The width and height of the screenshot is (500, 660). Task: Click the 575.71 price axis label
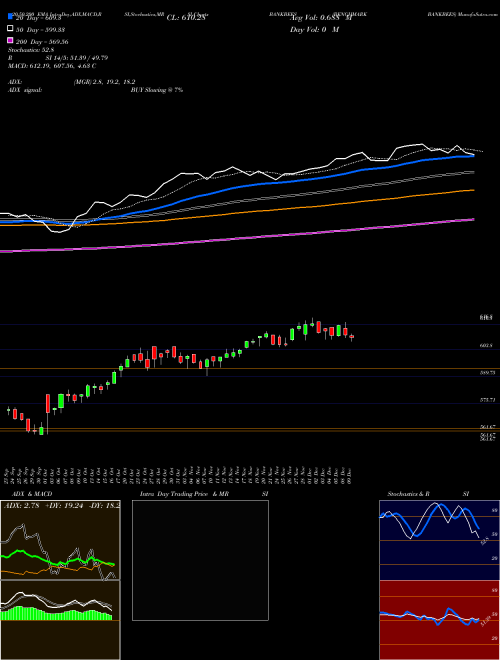tap(488, 400)
